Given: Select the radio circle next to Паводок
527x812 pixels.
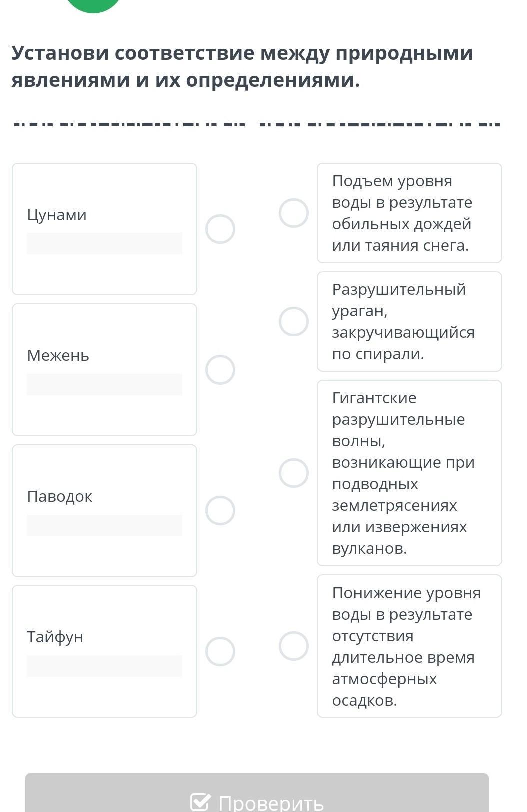Looking at the screenshot, I should pos(220,511).
